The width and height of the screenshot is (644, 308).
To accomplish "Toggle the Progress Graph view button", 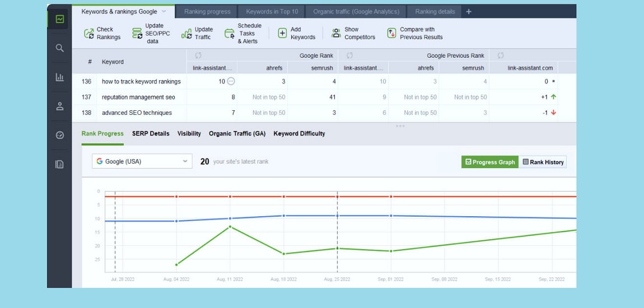I will click(x=490, y=162).
